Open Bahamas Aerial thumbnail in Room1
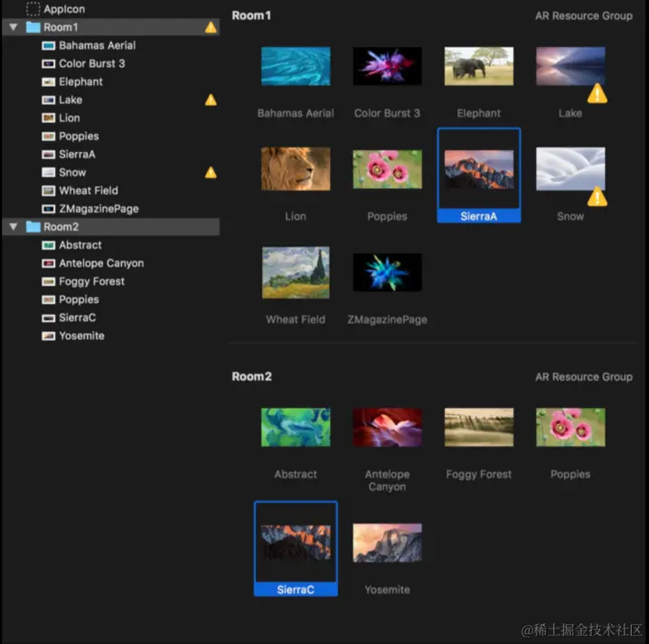The height and width of the screenshot is (644, 649). (x=296, y=66)
